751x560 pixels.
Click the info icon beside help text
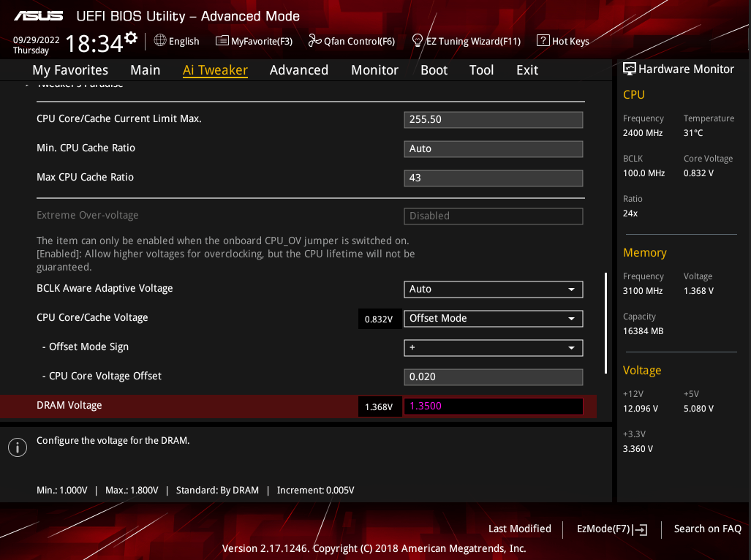[18, 447]
